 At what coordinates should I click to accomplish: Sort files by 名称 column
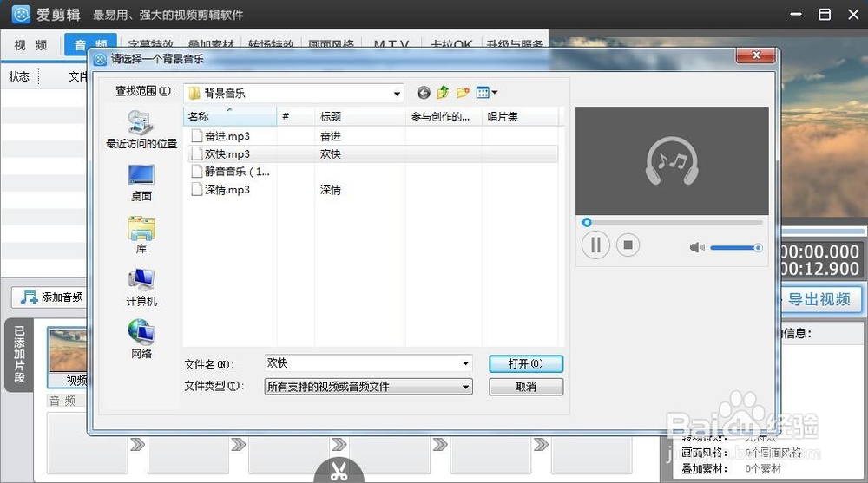click(x=230, y=116)
